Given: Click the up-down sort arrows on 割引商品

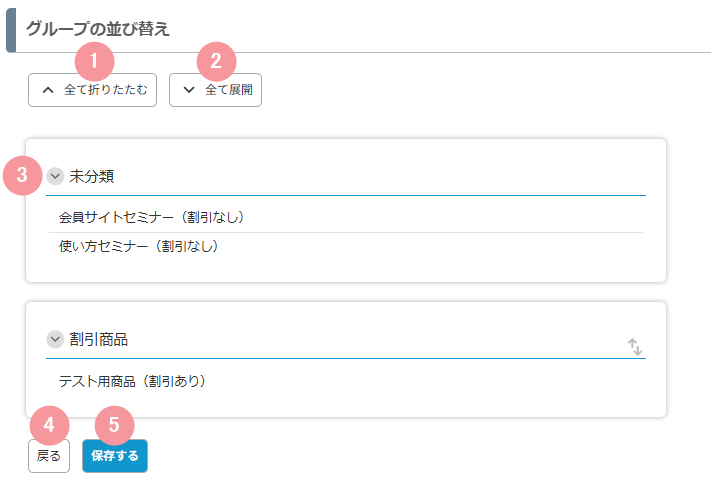Looking at the screenshot, I should tap(635, 347).
